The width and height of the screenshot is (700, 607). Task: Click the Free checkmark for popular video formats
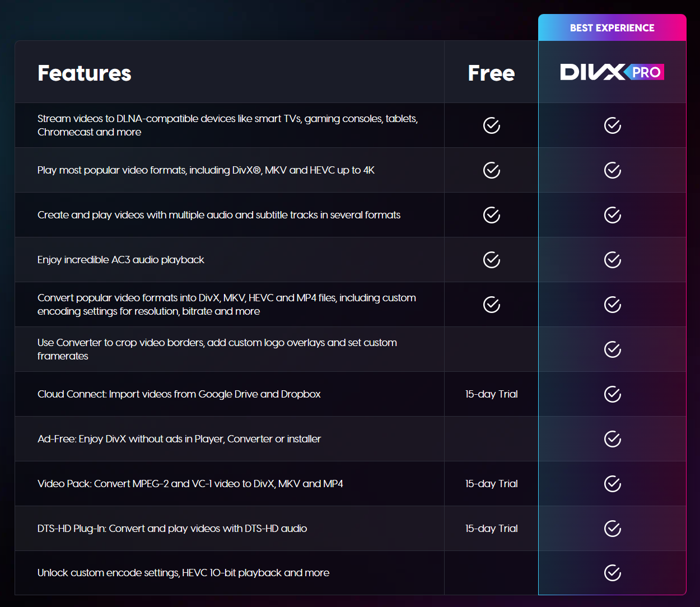pos(492,170)
